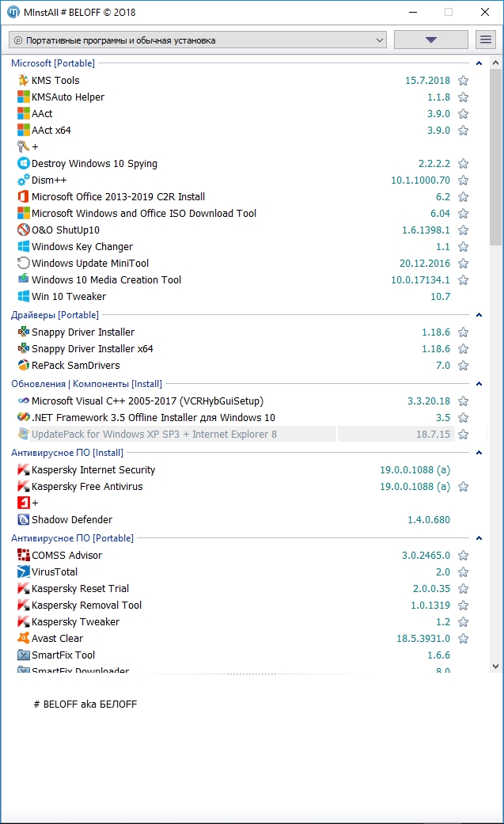Click the O&O ShutUp10 icon
Screen dimensions: 504x824
pyautogui.click(x=23, y=230)
